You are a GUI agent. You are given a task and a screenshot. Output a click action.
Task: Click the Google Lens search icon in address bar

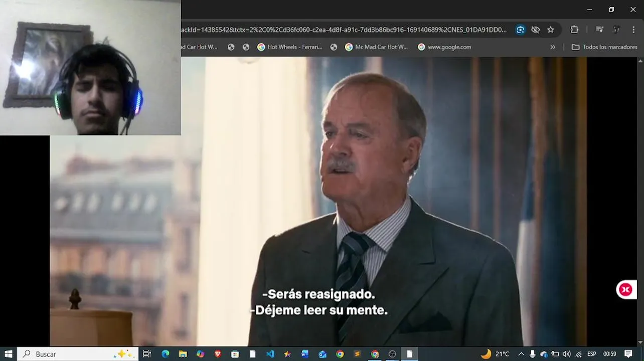click(x=520, y=30)
